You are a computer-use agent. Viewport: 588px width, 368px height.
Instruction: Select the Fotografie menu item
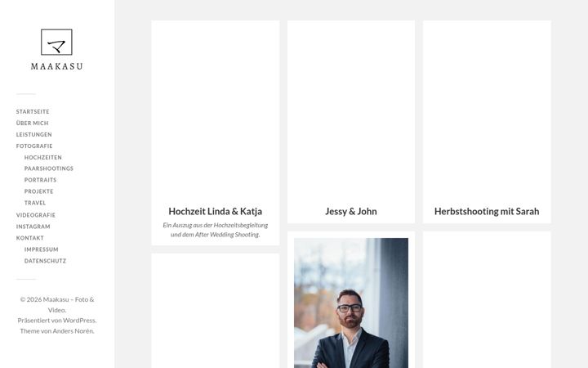coord(34,146)
